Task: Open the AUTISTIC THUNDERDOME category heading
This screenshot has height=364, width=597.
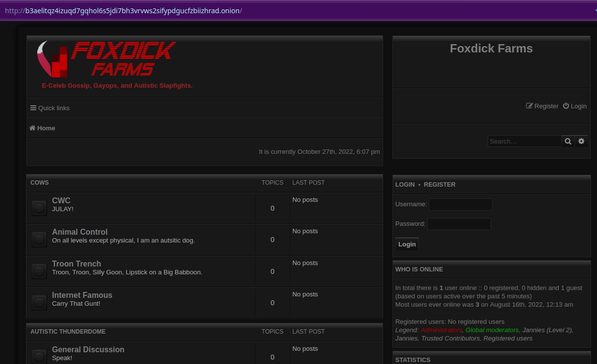Action: tap(68, 332)
